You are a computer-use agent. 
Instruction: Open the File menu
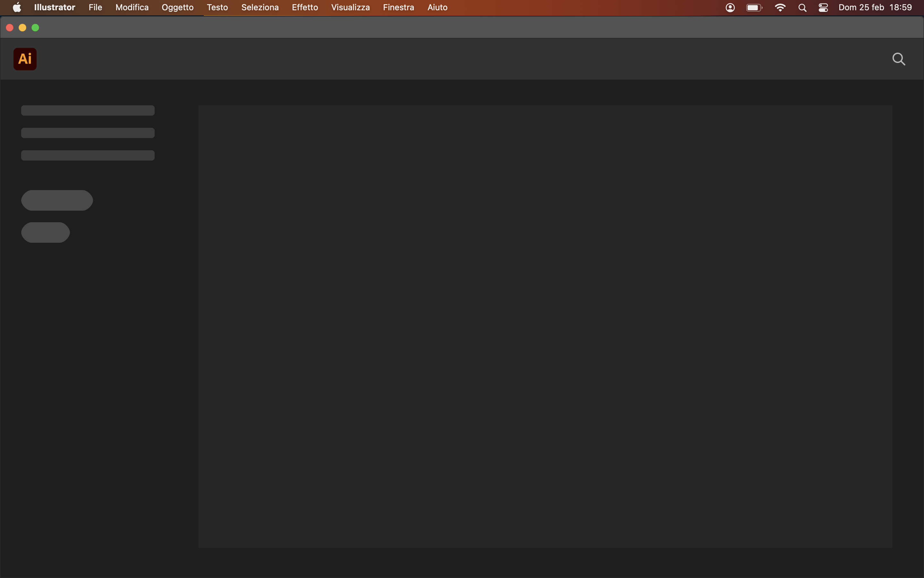[x=95, y=7]
